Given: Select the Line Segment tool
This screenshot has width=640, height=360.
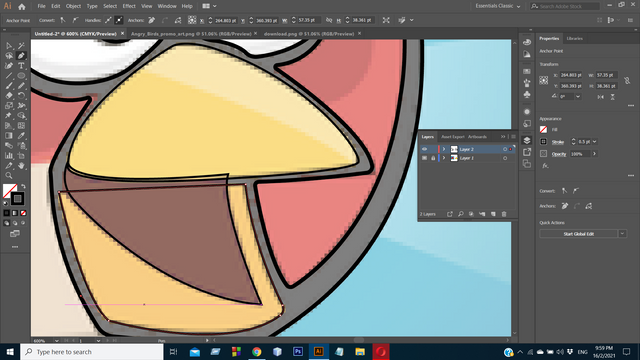Looking at the screenshot, I should pos(9,76).
